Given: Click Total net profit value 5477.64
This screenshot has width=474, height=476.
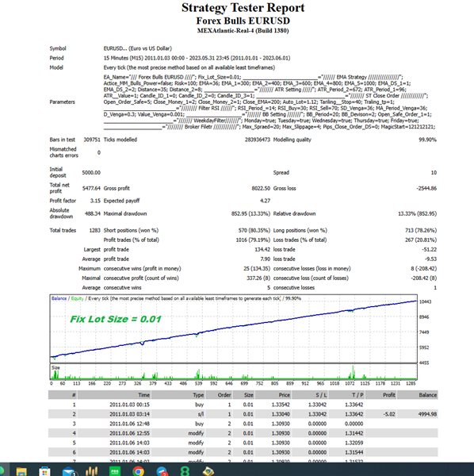Looking at the screenshot, I should pyautogui.click(x=91, y=188).
